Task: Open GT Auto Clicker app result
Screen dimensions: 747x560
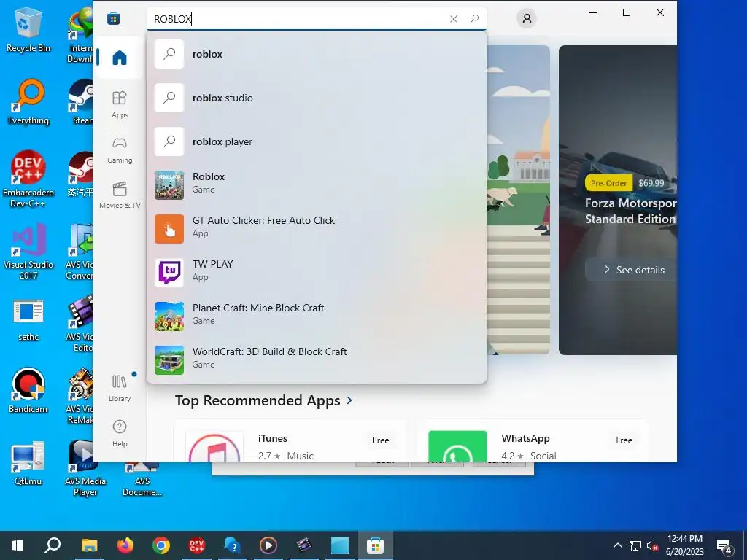Action: tap(317, 228)
